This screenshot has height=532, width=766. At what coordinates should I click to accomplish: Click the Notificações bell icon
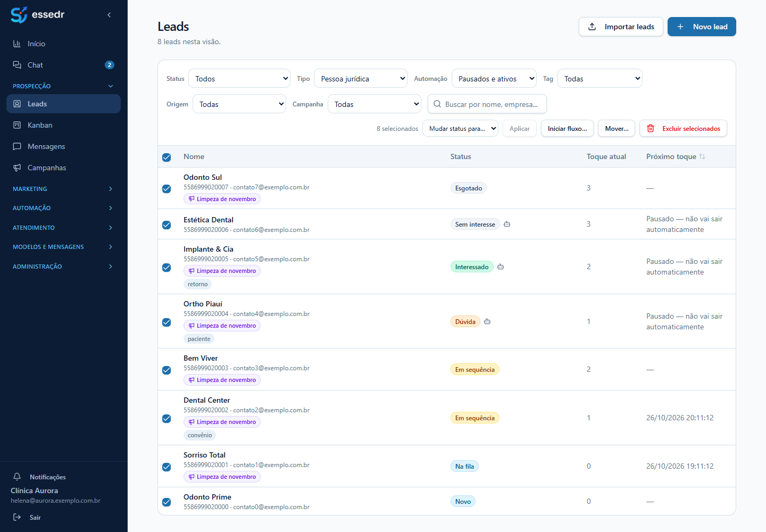pyautogui.click(x=17, y=477)
